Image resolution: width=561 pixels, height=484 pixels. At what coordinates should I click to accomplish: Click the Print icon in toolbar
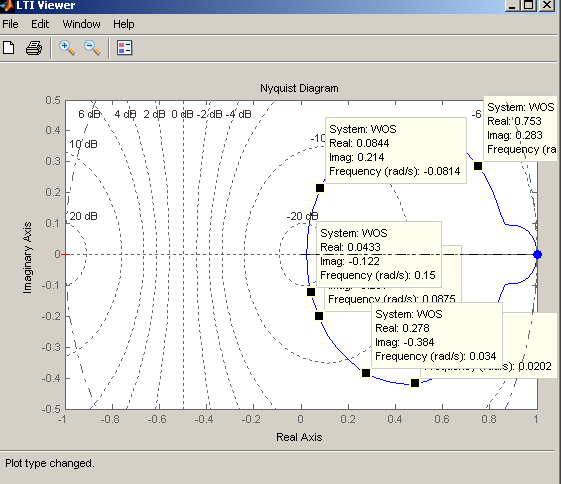click(34, 48)
